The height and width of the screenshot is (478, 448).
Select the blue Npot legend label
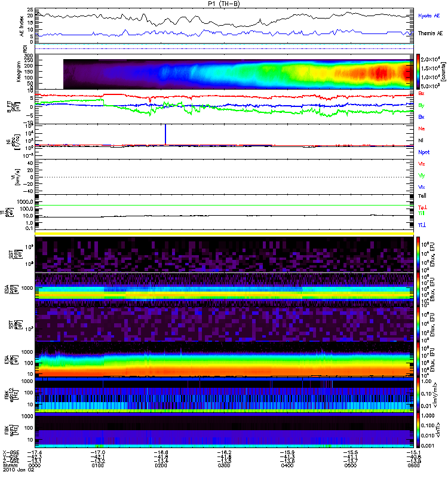[x=424, y=152]
